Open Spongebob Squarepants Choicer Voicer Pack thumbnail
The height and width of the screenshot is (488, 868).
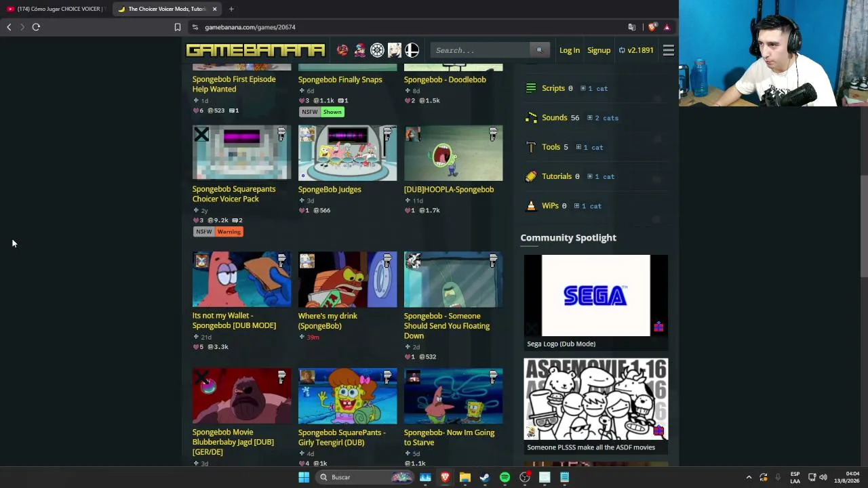tap(241, 152)
